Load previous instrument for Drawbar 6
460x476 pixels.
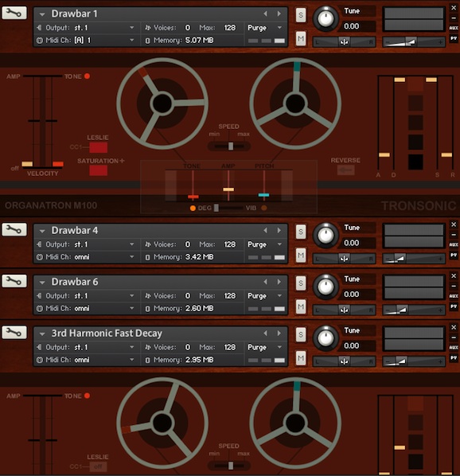266,282
